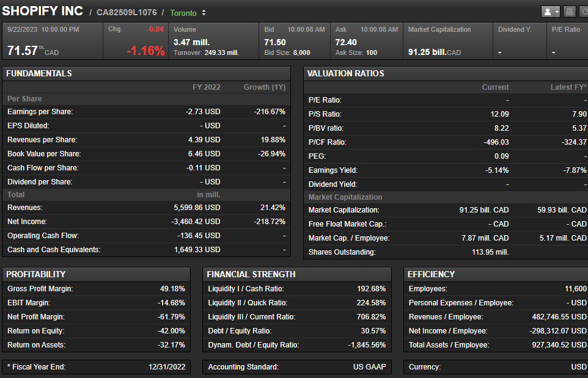The height and width of the screenshot is (378, 588).
Task: Click the Return on Equity -42.00% value
Action: tap(171, 331)
